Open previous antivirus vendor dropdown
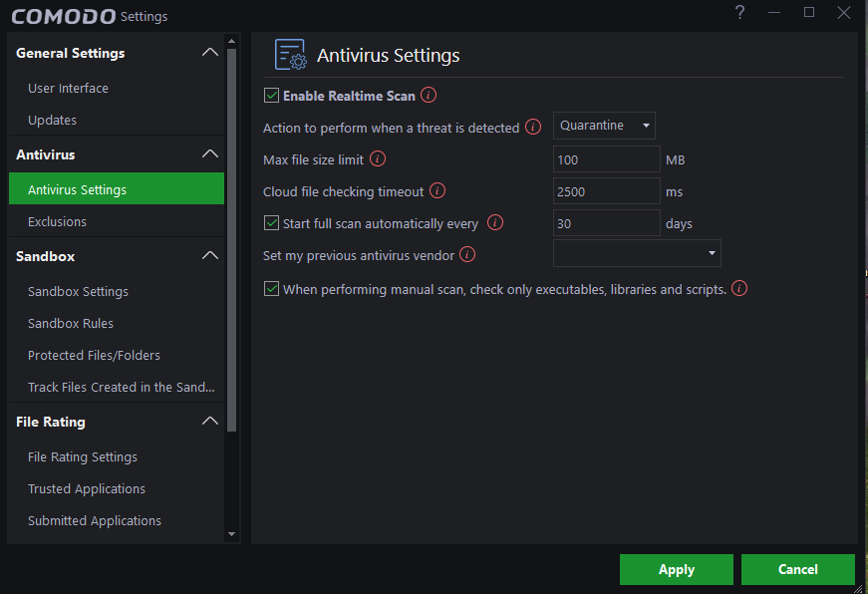This screenshot has width=868, height=594. click(x=637, y=253)
